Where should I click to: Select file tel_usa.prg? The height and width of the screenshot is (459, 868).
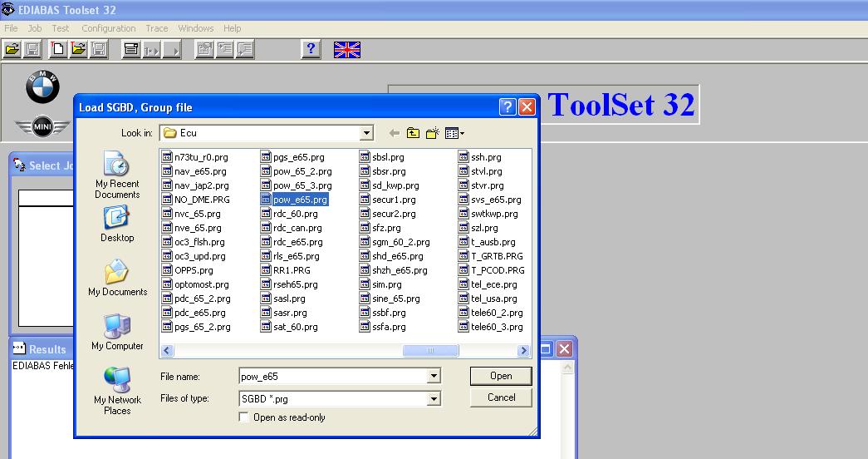[488, 299]
